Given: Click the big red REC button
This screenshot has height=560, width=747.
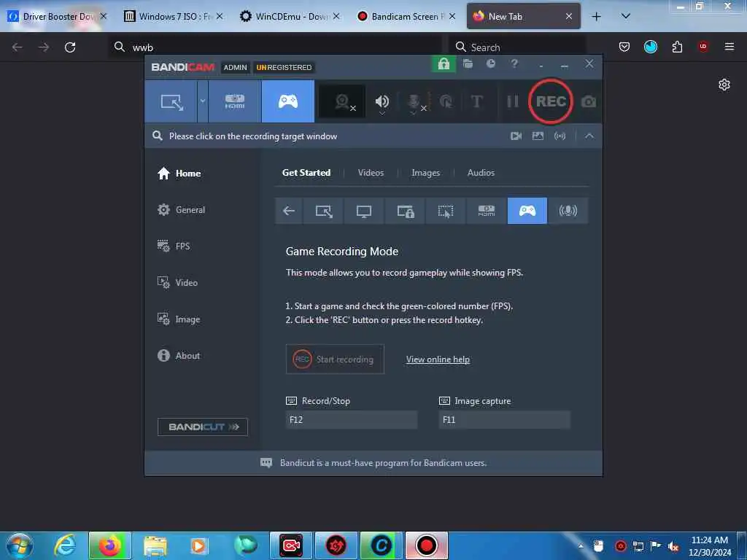Looking at the screenshot, I should pos(550,101).
